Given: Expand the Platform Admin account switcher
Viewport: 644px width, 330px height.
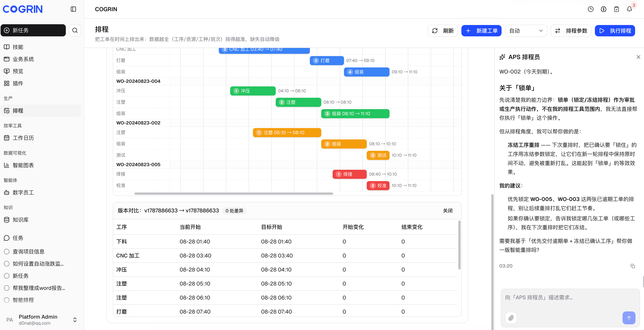Looking at the screenshot, I should coord(75,320).
